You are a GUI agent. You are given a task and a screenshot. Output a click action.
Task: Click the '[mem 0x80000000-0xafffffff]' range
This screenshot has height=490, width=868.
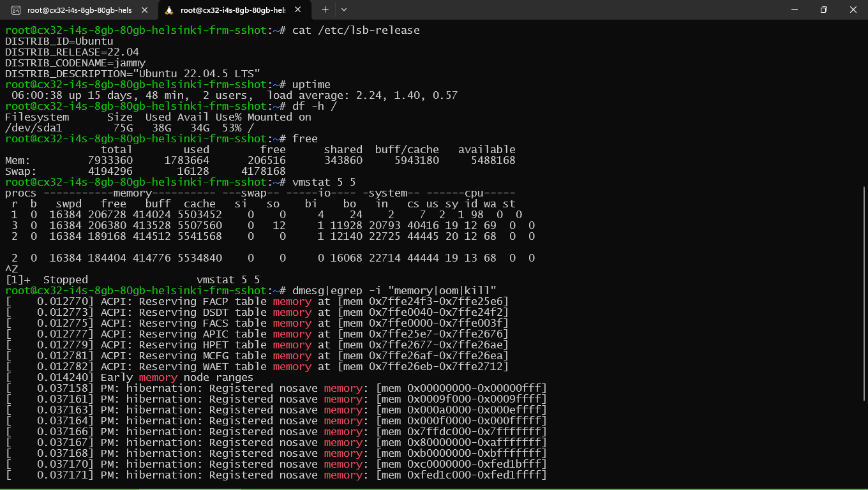tap(461, 442)
